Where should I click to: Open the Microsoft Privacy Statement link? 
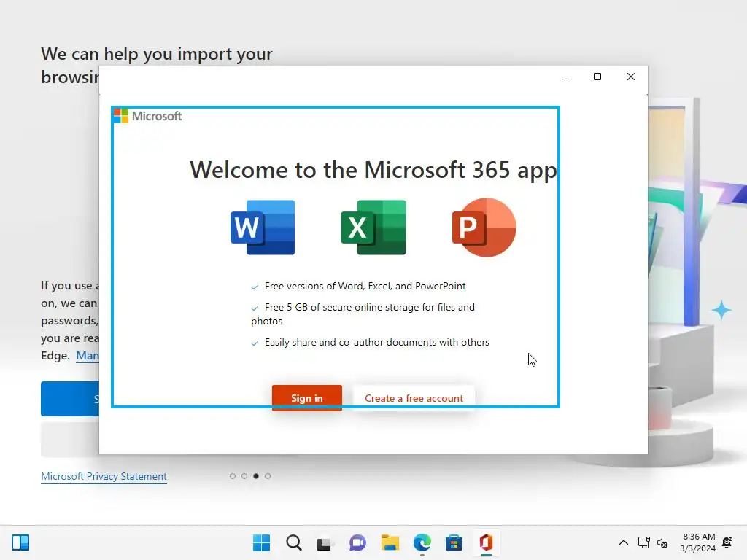pos(104,476)
